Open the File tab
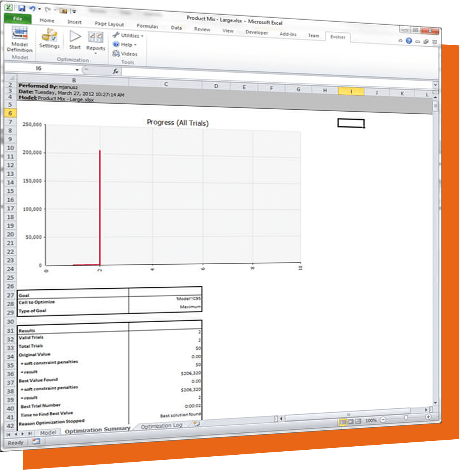The image size is (469, 476). click(18, 18)
